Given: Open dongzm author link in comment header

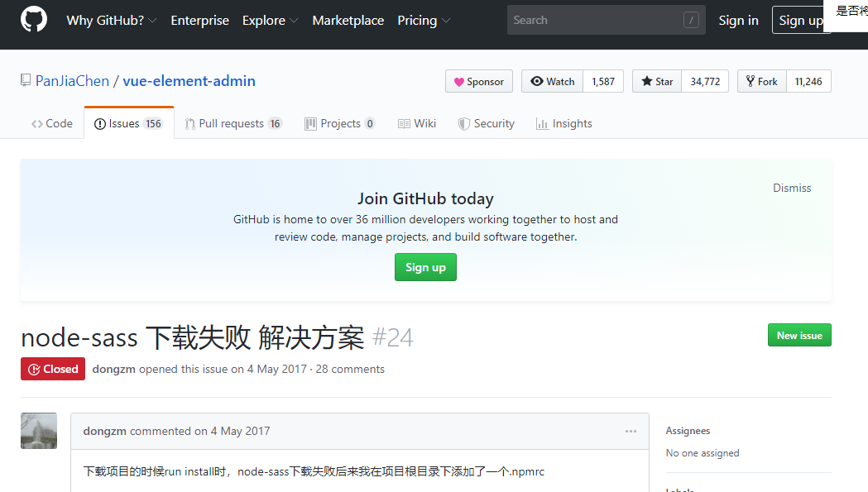Looking at the screenshot, I should tap(104, 431).
